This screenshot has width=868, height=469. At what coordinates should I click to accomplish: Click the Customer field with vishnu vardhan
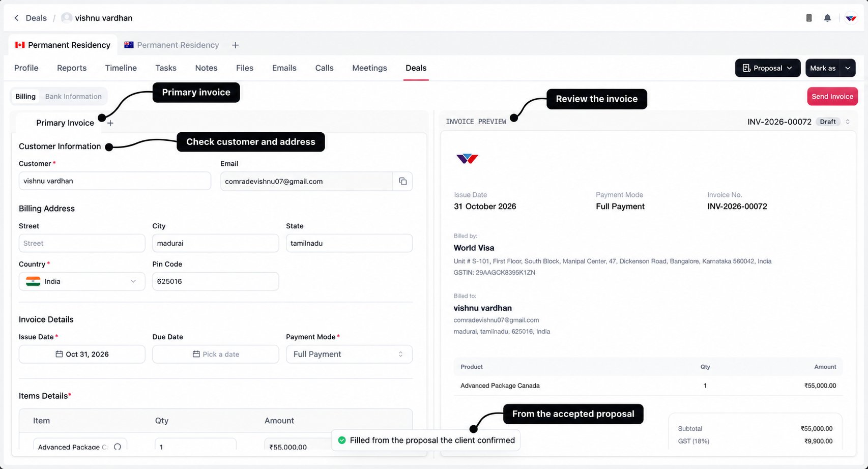coord(115,181)
